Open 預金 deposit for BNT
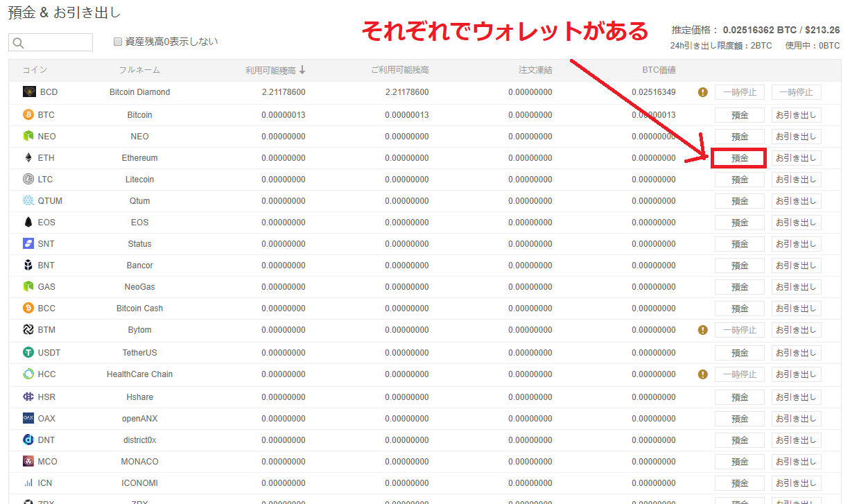Image resolution: width=850 pixels, height=504 pixels. coord(740,266)
